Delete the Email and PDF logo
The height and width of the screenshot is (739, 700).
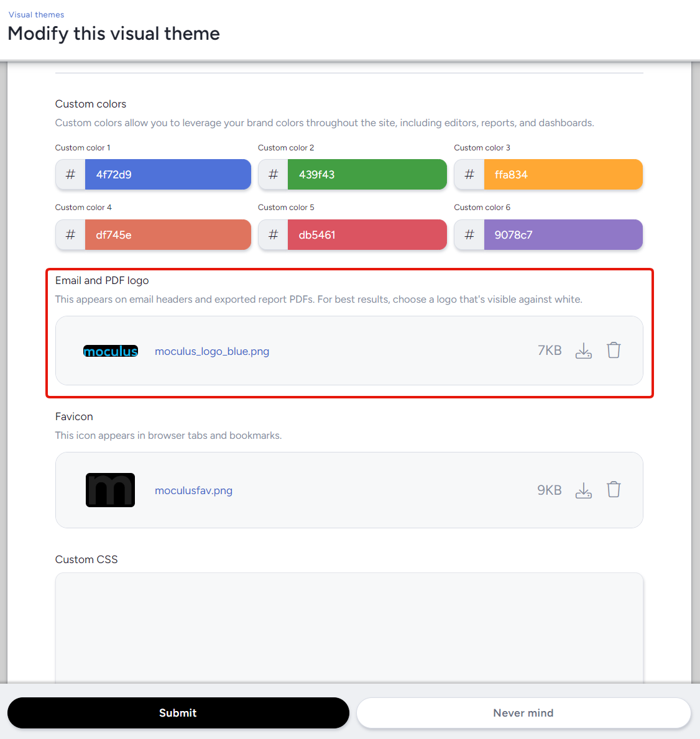click(614, 351)
